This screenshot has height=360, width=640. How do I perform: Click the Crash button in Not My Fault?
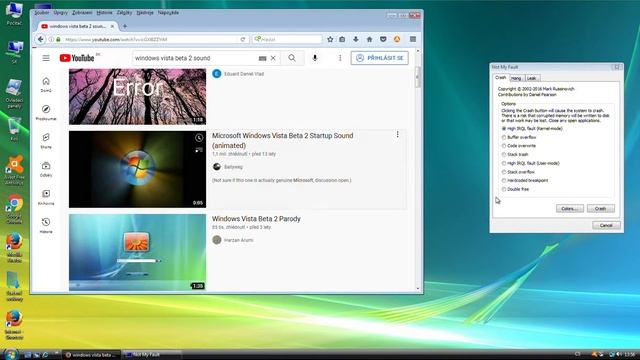click(600, 209)
